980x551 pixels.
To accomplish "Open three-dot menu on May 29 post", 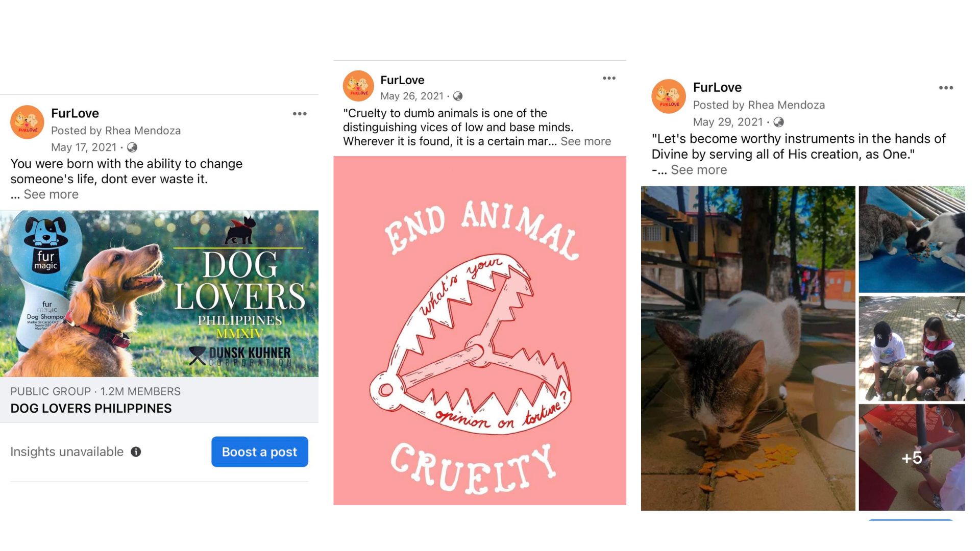I will point(946,88).
